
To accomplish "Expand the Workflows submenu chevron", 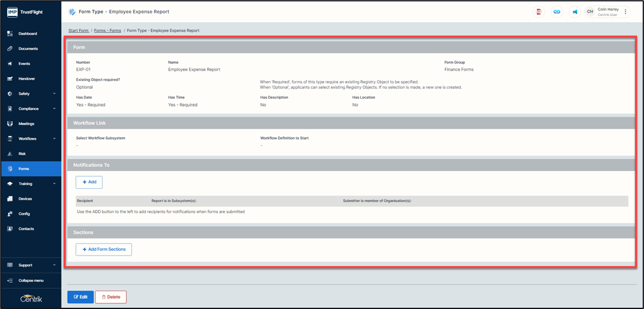I will coord(55,139).
